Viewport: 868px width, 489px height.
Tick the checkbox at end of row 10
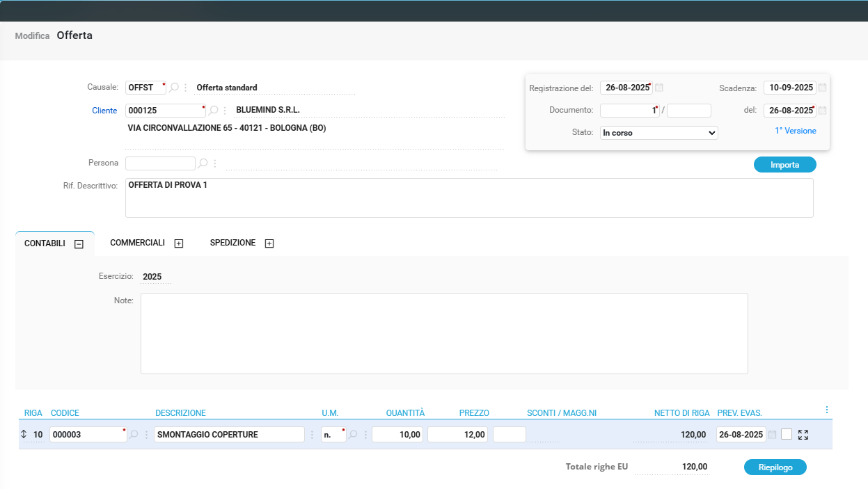pos(787,435)
